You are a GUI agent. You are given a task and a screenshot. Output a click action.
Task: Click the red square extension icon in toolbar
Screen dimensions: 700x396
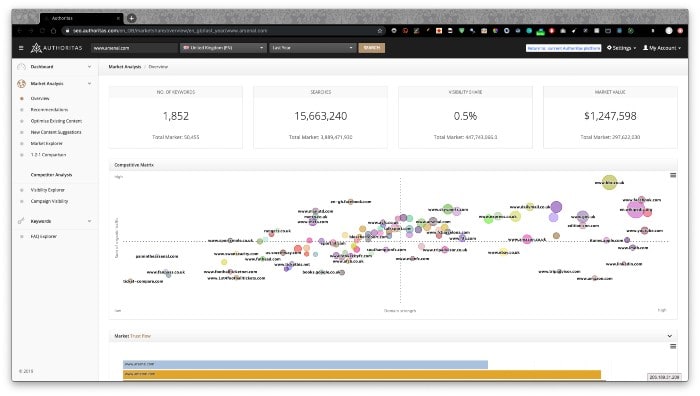click(x=439, y=31)
